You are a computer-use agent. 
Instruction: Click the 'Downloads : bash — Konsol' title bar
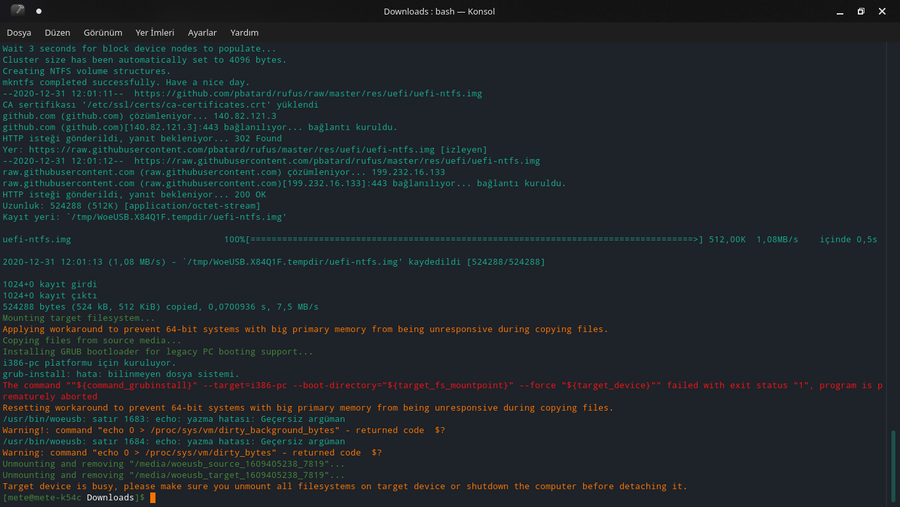(x=439, y=11)
